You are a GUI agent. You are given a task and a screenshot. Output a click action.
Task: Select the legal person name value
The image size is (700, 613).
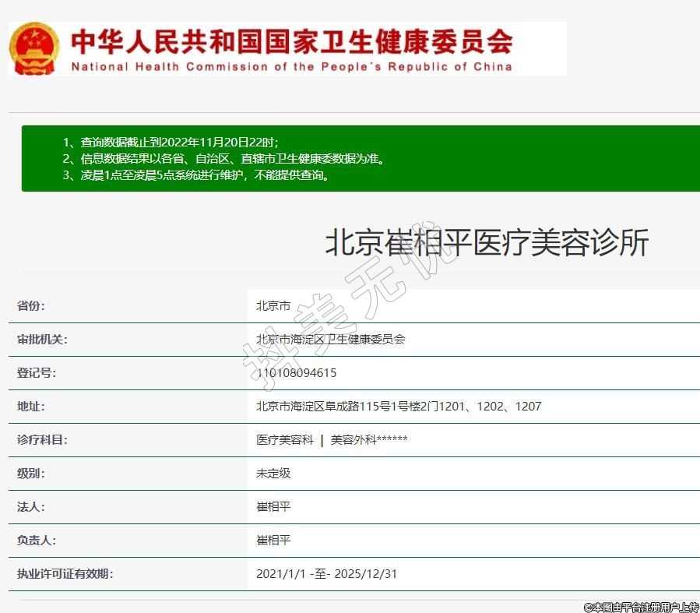pyautogui.click(x=273, y=507)
